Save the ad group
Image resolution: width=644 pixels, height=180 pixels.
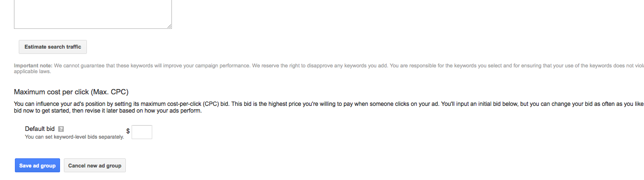point(37,166)
